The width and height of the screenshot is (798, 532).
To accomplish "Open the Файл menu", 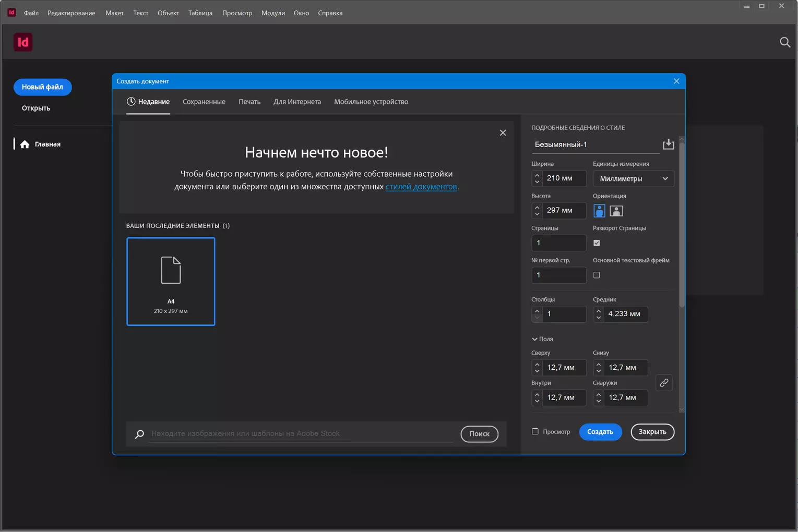I will click(31, 13).
